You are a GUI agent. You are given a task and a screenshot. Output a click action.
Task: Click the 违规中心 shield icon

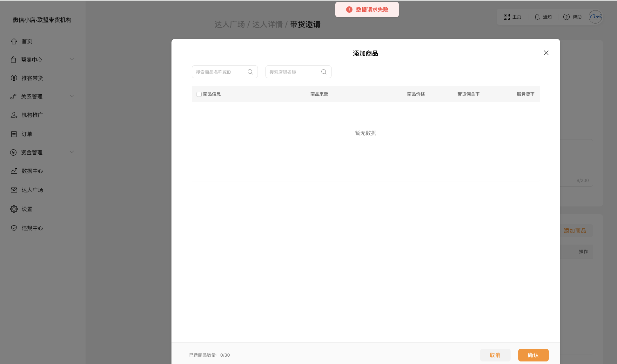pyautogui.click(x=14, y=228)
